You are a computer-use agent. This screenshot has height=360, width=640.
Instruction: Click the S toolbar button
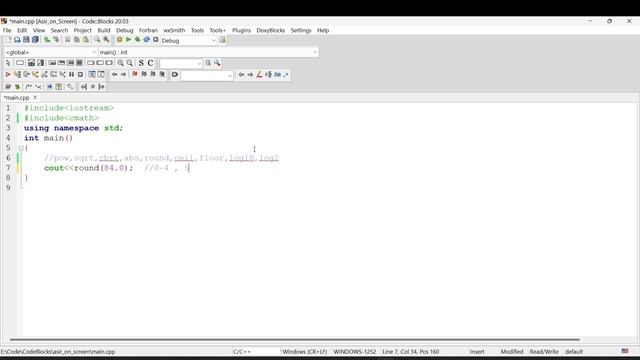[x=141, y=63]
